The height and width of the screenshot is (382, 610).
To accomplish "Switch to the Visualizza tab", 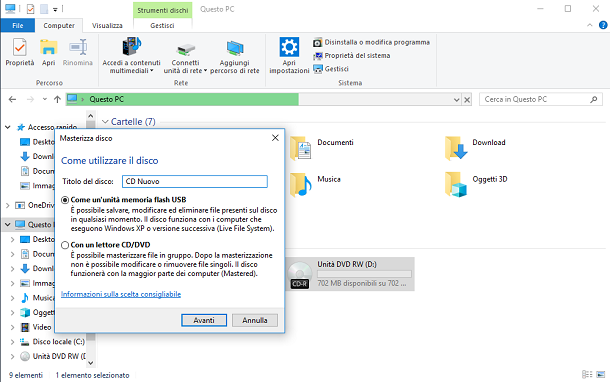I will [x=107, y=26].
